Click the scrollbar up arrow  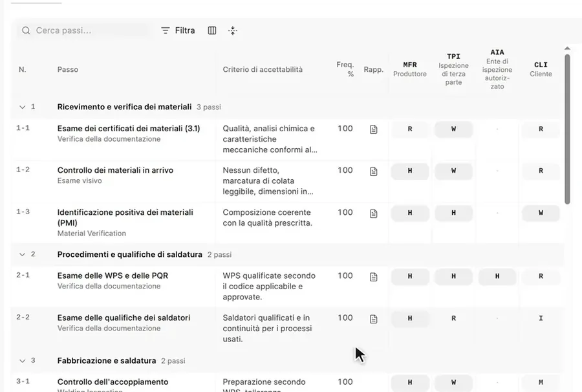coord(567,49)
